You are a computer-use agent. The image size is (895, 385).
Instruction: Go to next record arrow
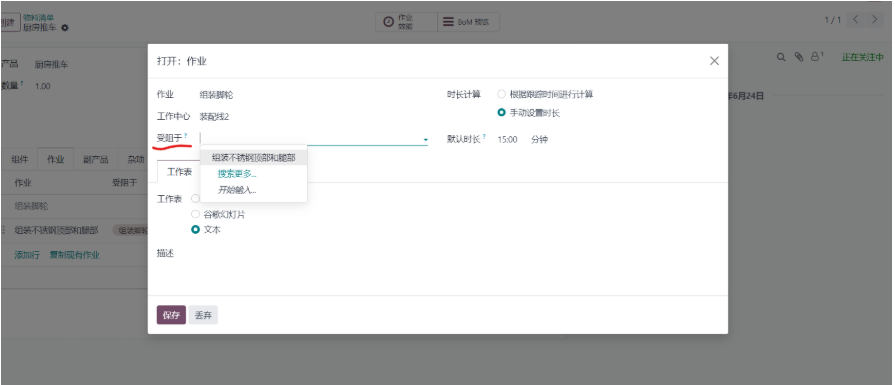click(x=874, y=19)
